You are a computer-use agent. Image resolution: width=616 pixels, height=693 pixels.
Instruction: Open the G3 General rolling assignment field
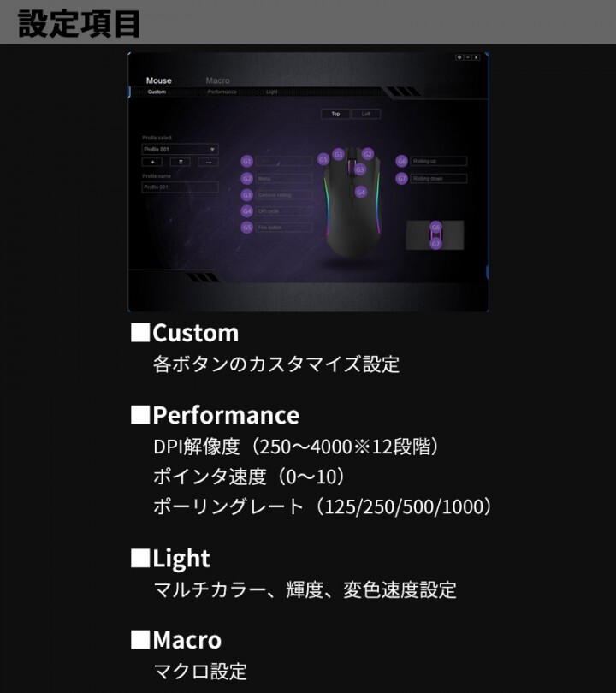tap(284, 195)
